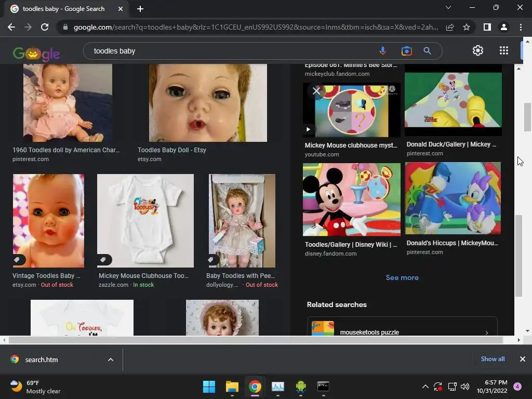Screen dimensions: 532x399
Task: Click the mickeyclub.fandom.com source text
Action: point(337,74)
